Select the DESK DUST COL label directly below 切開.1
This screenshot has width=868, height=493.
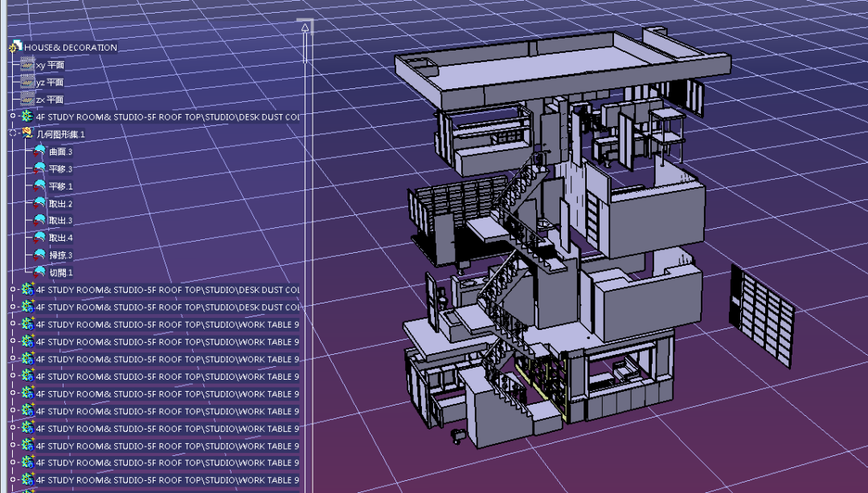pos(168,289)
